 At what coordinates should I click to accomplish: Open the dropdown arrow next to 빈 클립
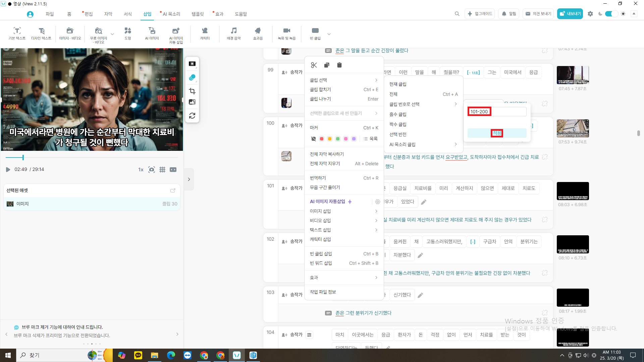click(x=329, y=34)
